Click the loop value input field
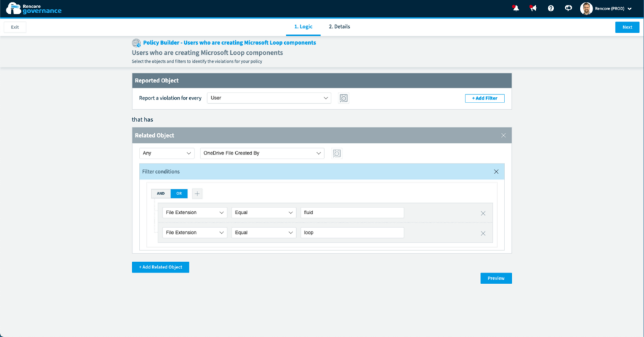 pyautogui.click(x=352, y=233)
